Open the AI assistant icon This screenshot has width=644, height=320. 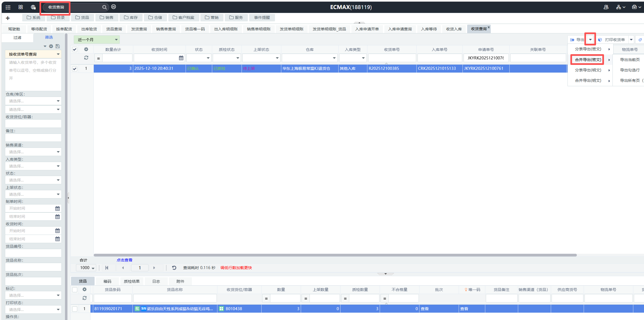(114, 7)
